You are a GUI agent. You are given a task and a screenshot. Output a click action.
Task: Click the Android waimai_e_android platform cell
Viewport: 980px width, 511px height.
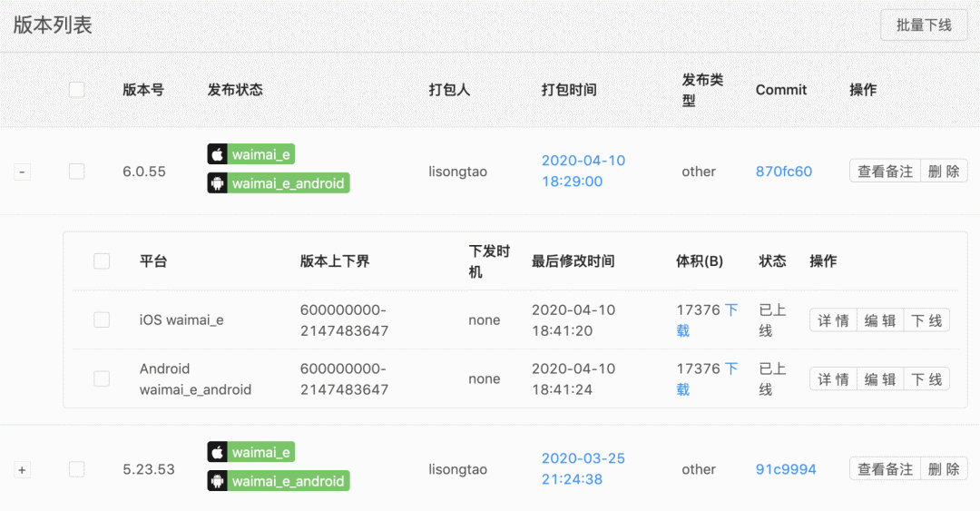195,378
